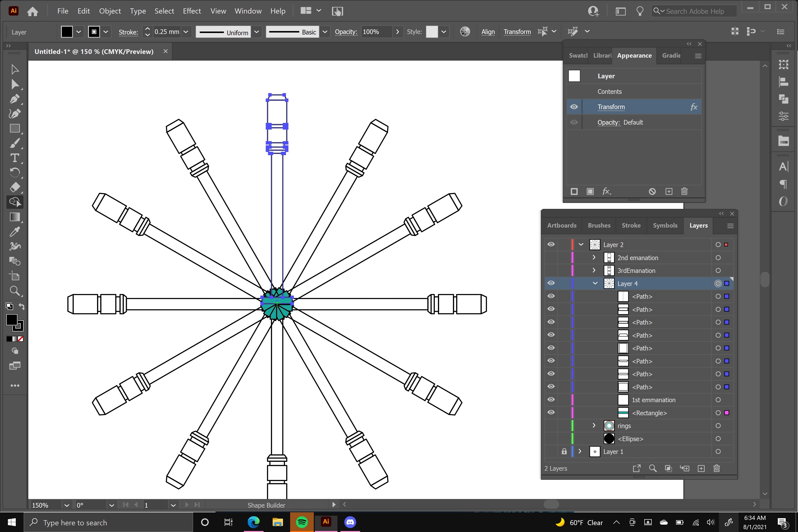The image size is (798, 532).
Task: Open the Add New Effect menu in Appearance
Action: [x=607, y=192]
